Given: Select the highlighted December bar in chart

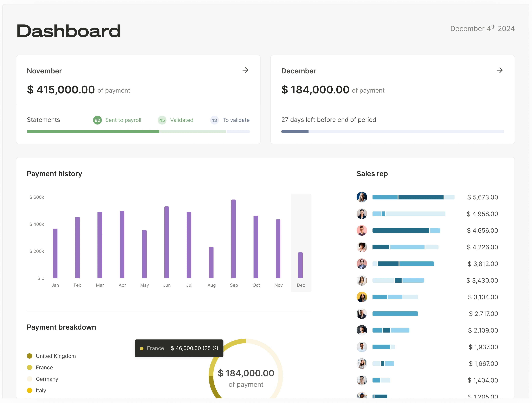Looking at the screenshot, I should [x=301, y=265].
